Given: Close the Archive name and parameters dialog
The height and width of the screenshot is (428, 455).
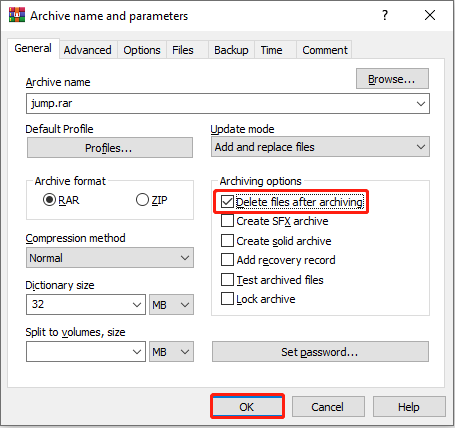Looking at the screenshot, I should click(x=430, y=15).
